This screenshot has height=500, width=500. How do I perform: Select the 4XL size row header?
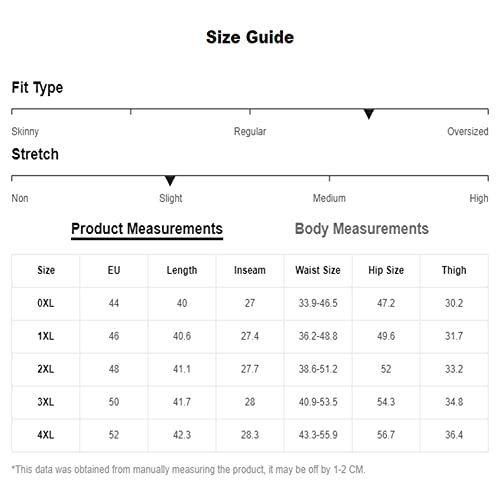[46, 435]
